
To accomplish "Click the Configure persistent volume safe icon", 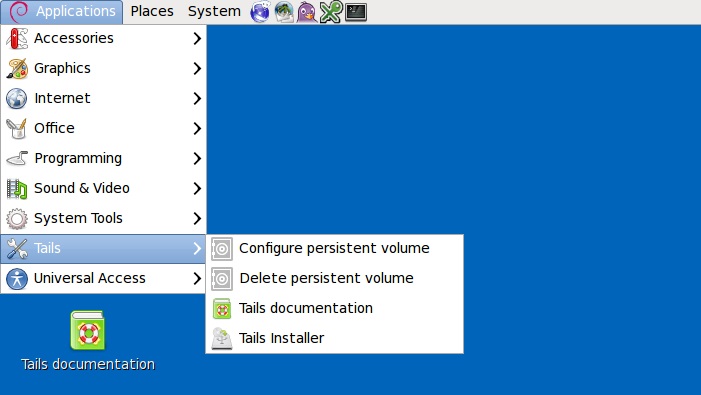I will pyautogui.click(x=222, y=248).
